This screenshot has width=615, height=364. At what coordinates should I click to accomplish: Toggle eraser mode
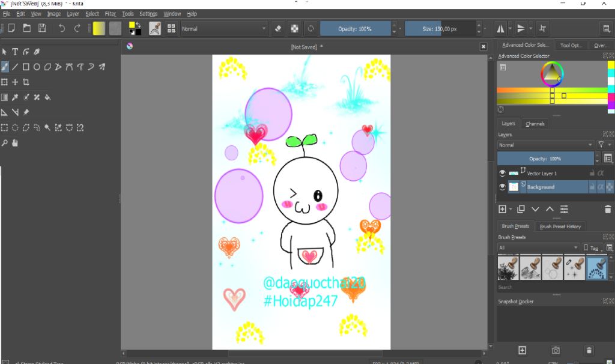[x=278, y=29]
